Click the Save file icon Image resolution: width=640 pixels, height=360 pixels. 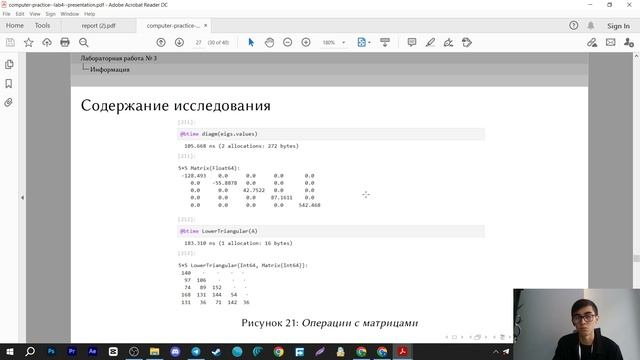click(10, 42)
